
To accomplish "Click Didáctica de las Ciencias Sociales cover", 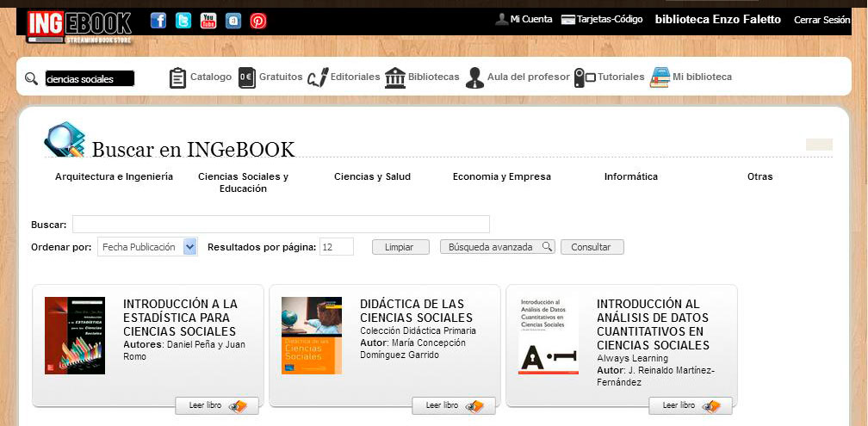I will [x=312, y=336].
